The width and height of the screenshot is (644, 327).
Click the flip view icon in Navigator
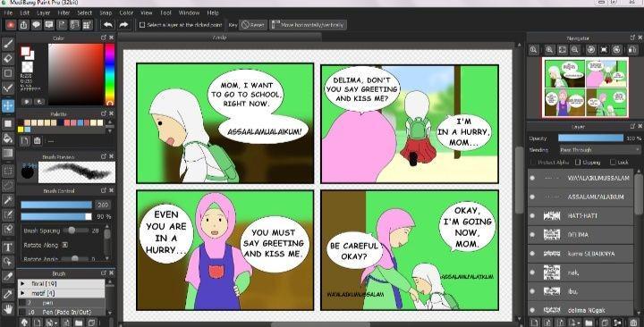[x=632, y=50]
